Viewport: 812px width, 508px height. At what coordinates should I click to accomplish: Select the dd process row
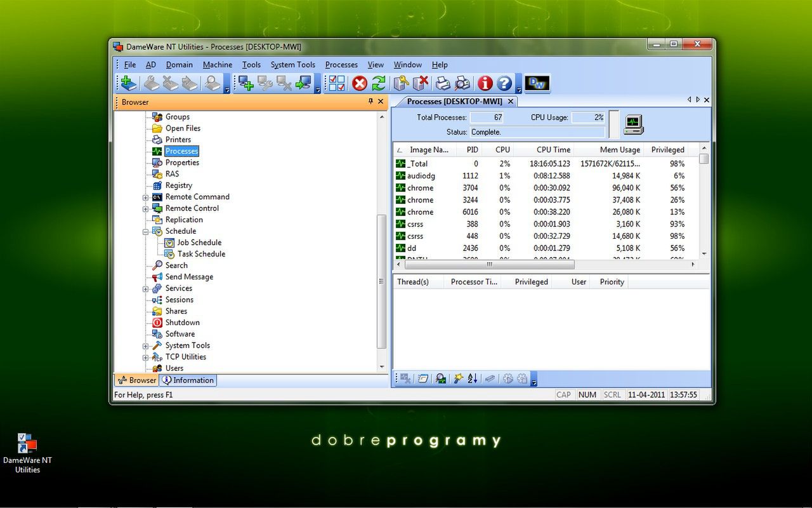(x=546, y=248)
